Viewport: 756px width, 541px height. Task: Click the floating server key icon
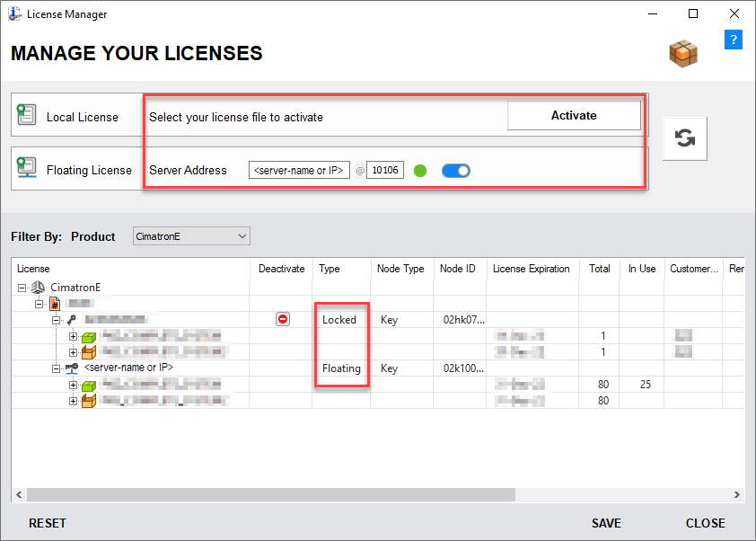72,368
